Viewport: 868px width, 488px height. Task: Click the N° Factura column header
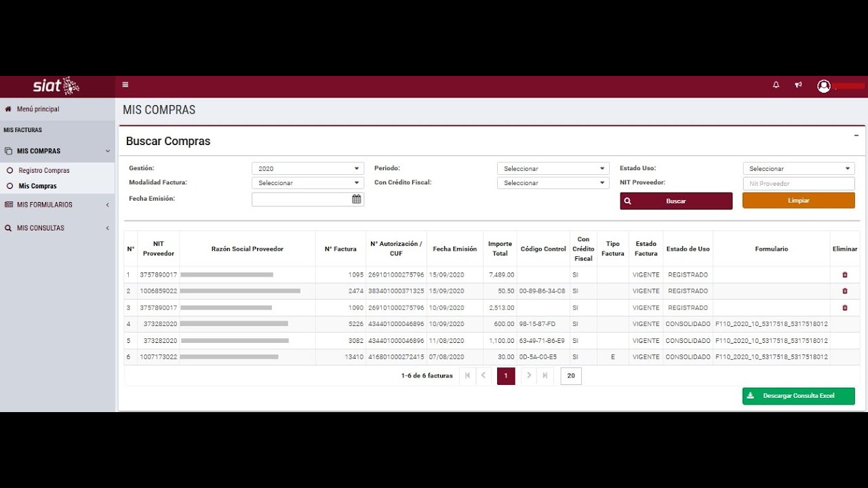click(340, 249)
